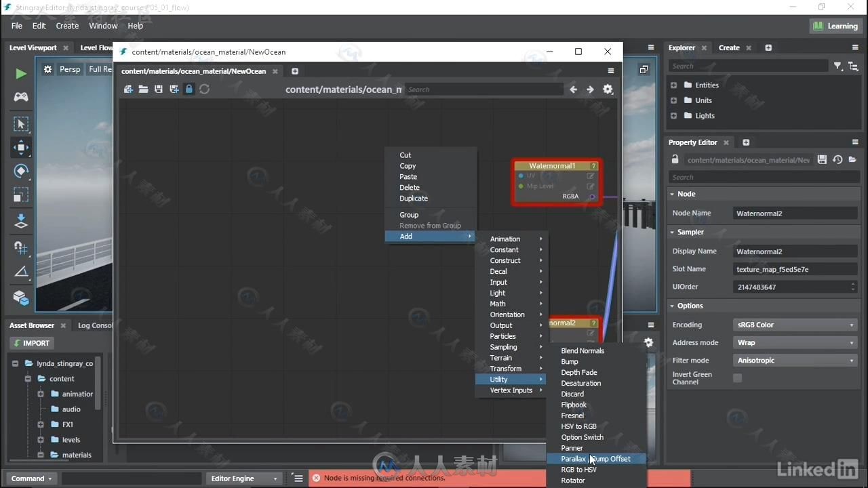
Task: Click the error icon in status bar
Action: (x=316, y=478)
